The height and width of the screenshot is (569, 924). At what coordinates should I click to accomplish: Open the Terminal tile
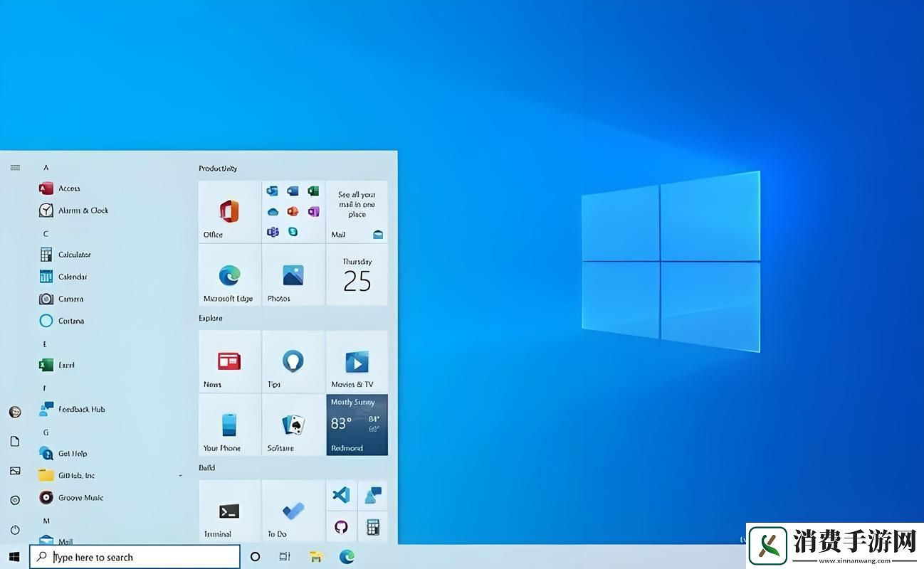[229, 511]
